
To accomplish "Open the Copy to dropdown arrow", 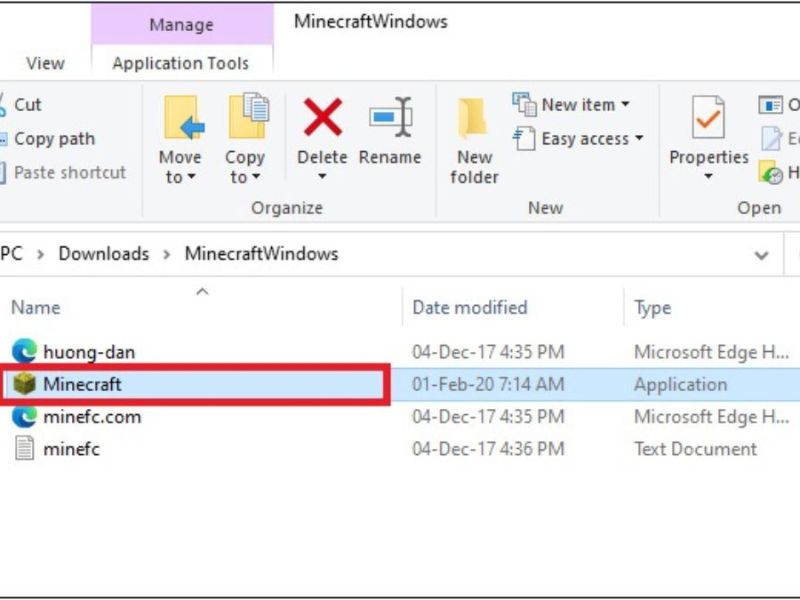I will [x=256, y=177].
